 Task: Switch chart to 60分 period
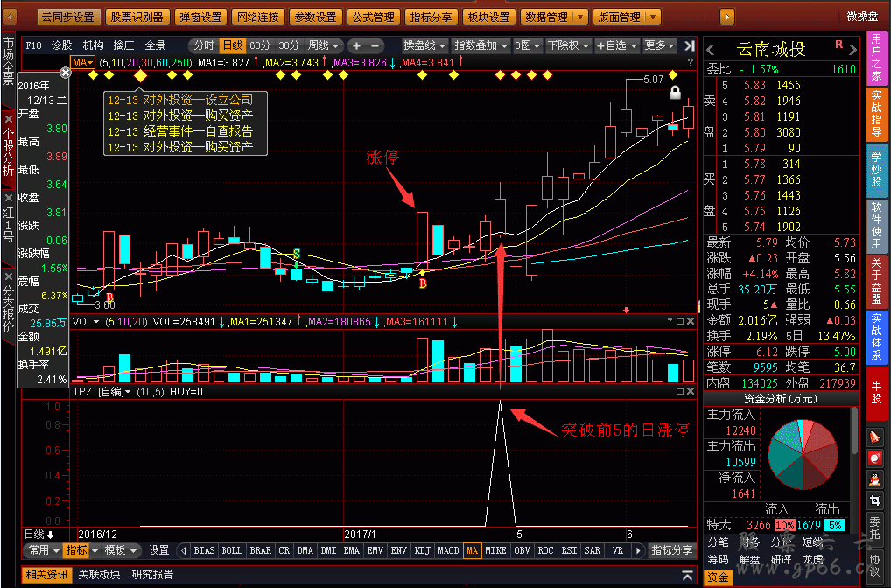[260, 45]
